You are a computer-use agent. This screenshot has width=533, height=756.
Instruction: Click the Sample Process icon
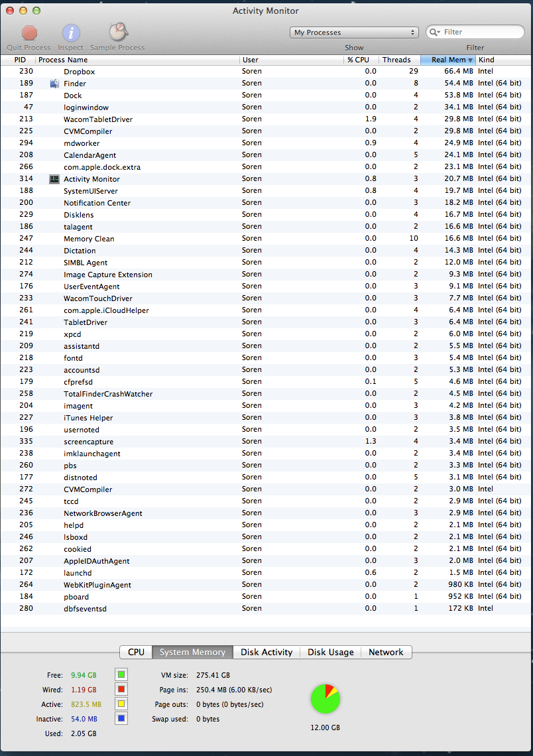pyautogui.click(x=118, y=32)
